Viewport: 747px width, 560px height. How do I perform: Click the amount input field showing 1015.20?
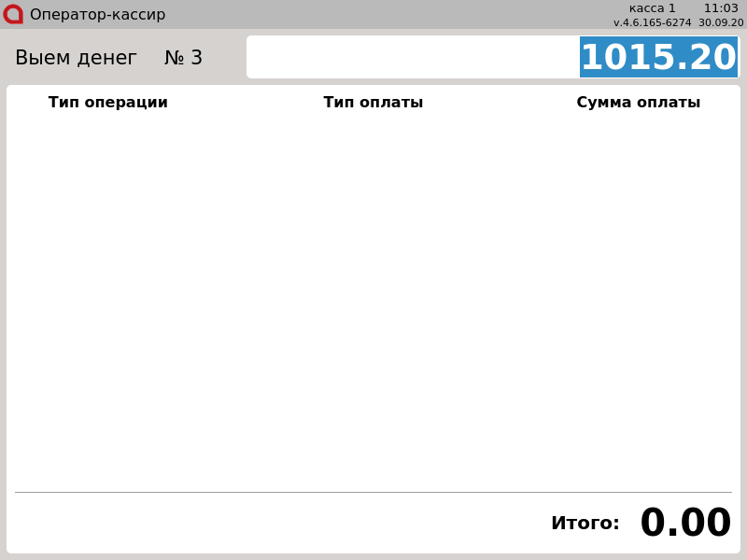click(493, 57)
